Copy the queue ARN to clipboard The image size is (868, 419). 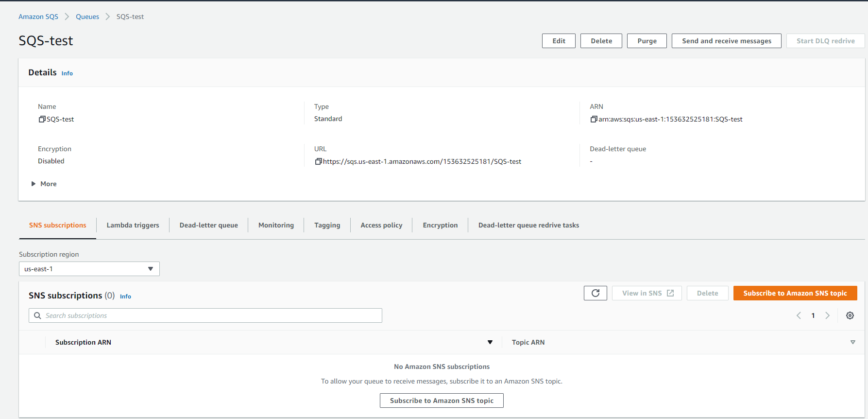point(594,119)
